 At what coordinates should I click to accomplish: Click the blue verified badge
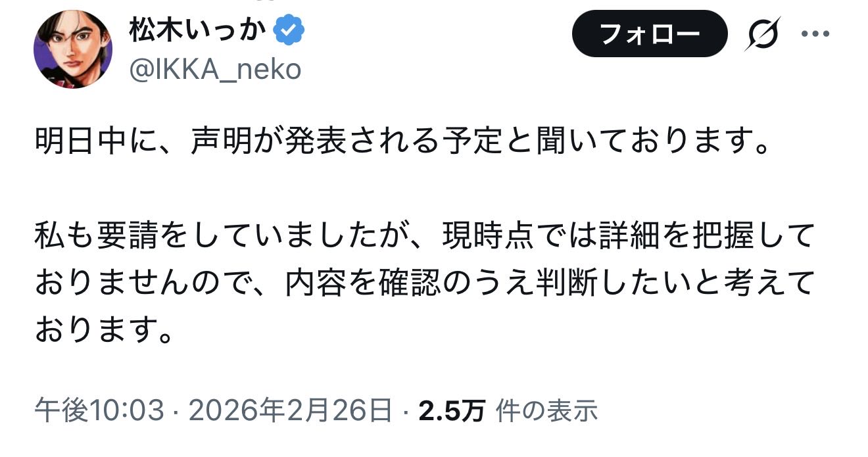click(x=288, y=30)
